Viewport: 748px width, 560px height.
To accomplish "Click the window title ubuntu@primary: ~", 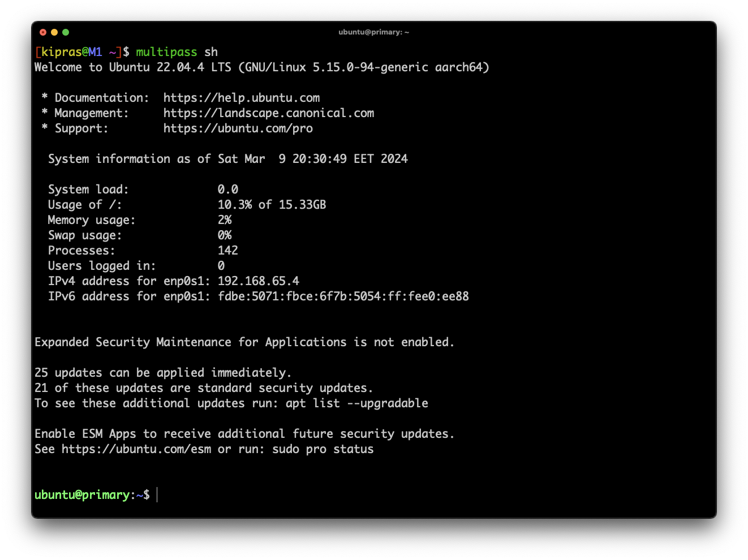I will [373, 32].
